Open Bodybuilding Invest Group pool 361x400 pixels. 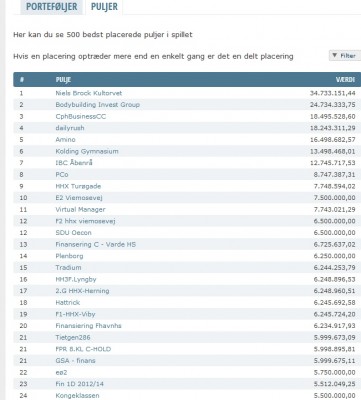tap(98, 105)
